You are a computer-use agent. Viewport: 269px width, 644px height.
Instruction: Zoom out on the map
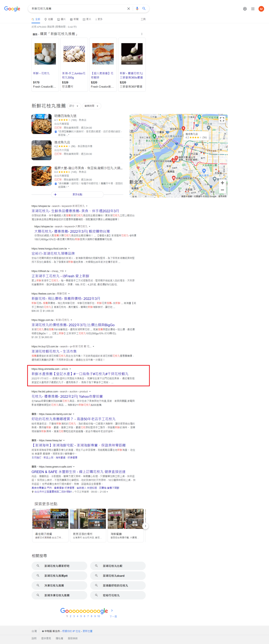222,190
